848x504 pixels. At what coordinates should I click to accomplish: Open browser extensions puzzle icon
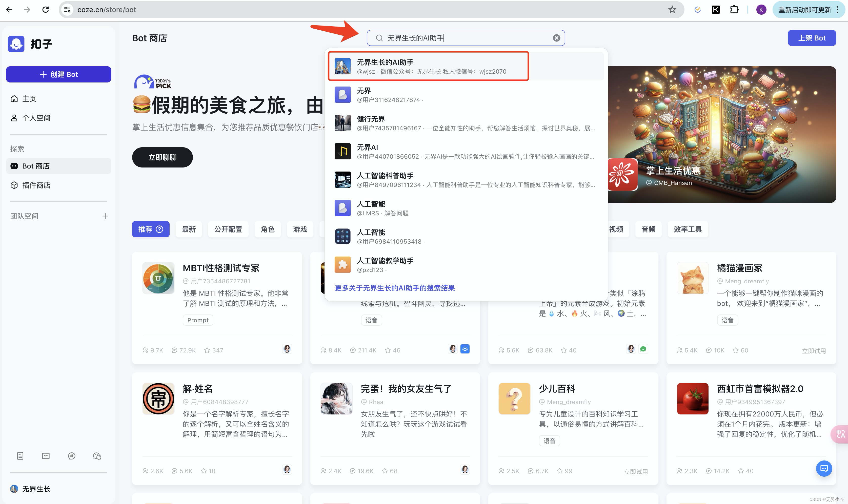(734, 10)
